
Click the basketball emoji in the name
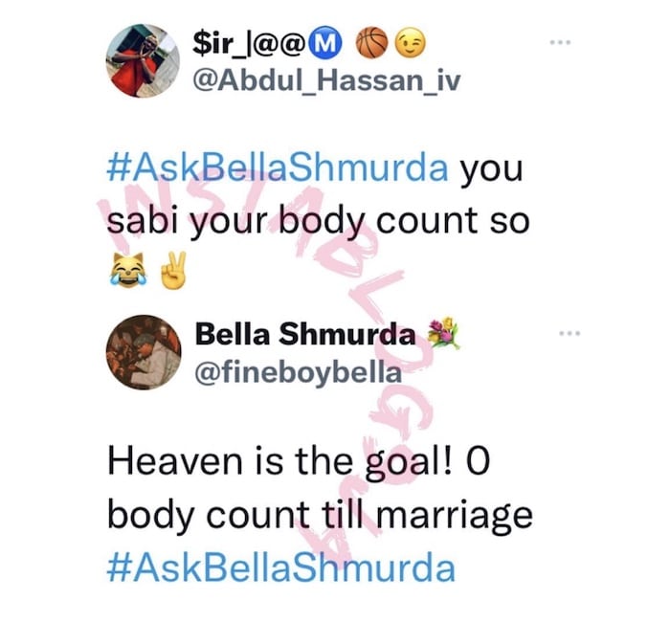tap(371, 43)
